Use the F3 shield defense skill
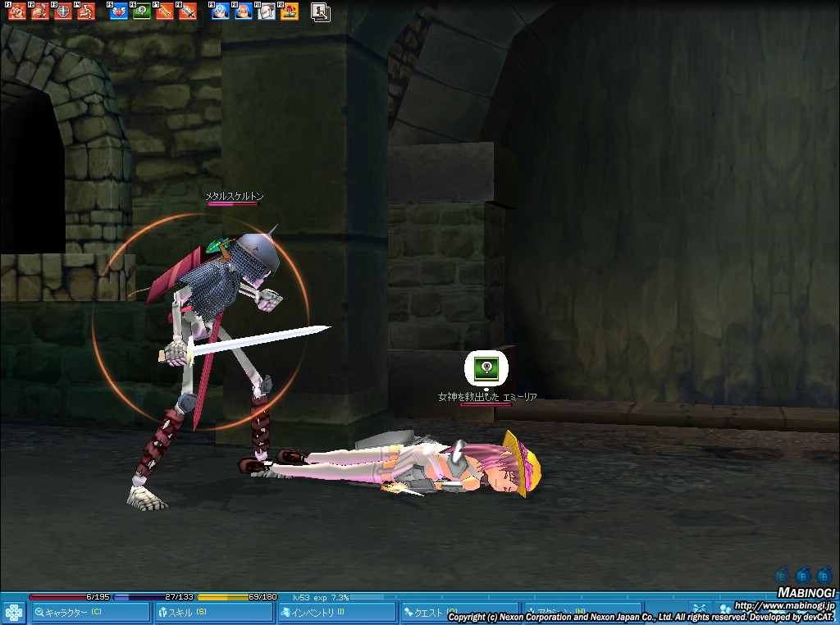The width and height of the screenshot is (840, 625). tap(63, 12)
